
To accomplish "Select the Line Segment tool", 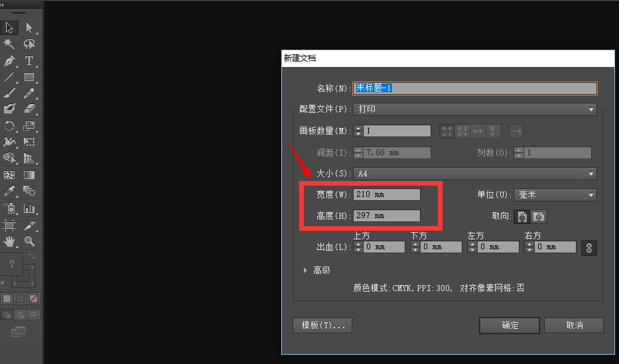I will click(x=9, y=77).
